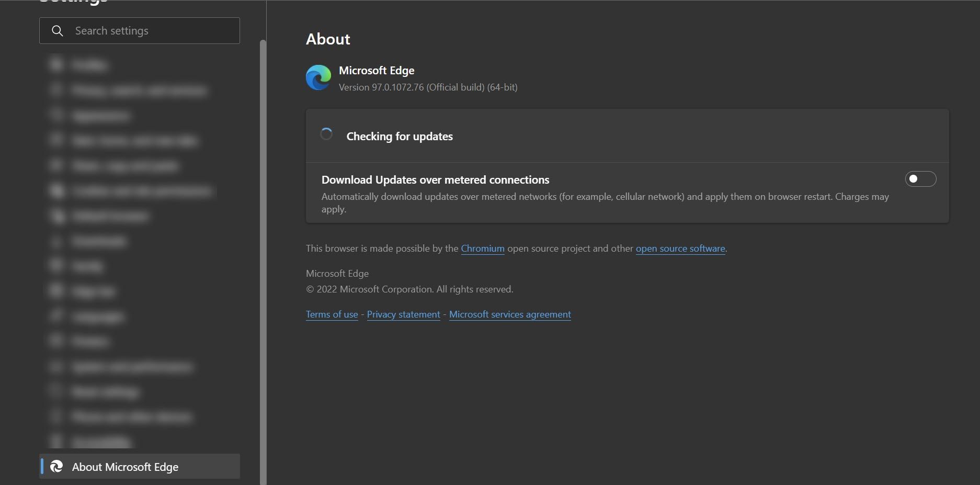Click the Cookies and site permissions icon
Viewport: 980px width, 485px height.
pyautogui.click(x=56, y=190)
